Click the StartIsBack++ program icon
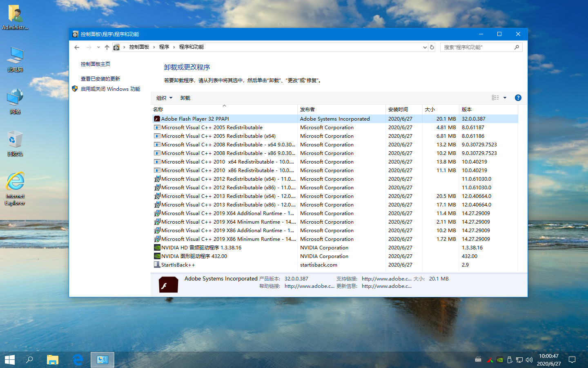The height and width of the screenshot is (368, 588). point(157,265)
